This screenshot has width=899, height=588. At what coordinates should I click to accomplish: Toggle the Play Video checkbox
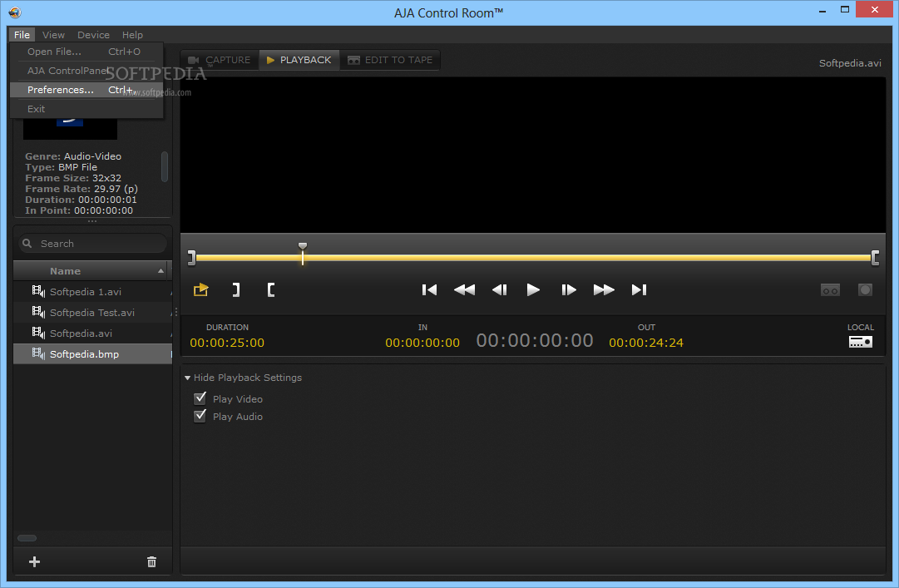pos(200,398)
